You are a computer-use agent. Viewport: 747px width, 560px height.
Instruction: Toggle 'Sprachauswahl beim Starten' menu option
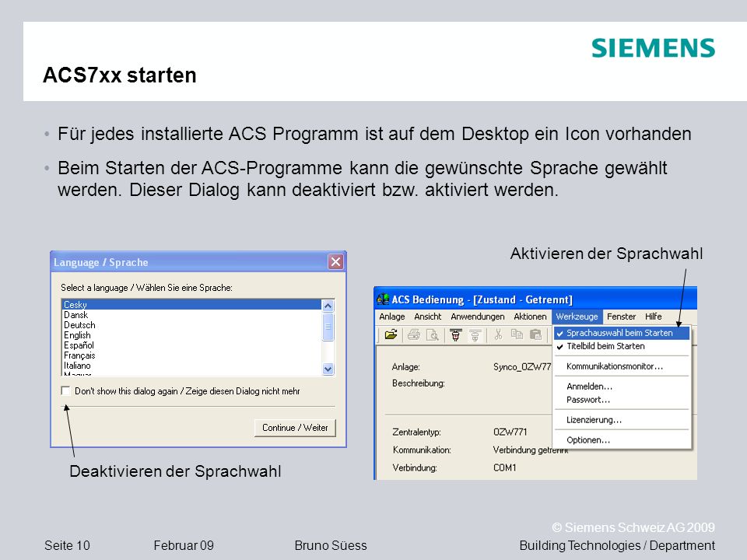point(622,333)
